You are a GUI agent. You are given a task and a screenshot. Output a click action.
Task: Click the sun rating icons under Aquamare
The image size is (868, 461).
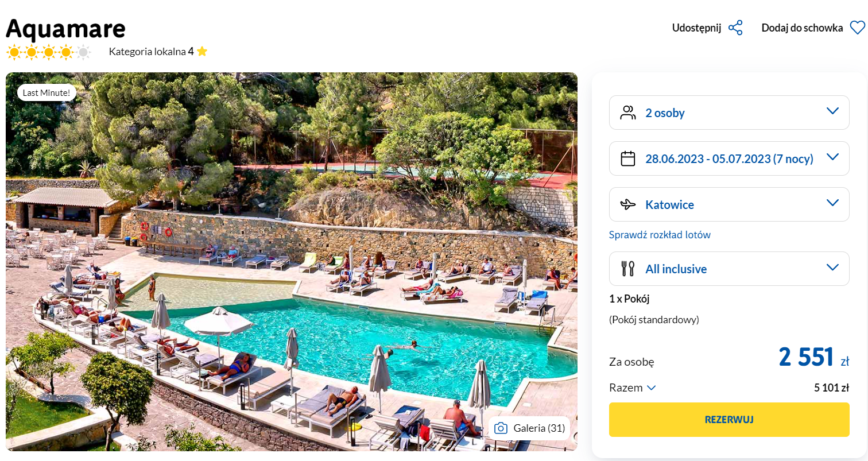pos(48,52)
